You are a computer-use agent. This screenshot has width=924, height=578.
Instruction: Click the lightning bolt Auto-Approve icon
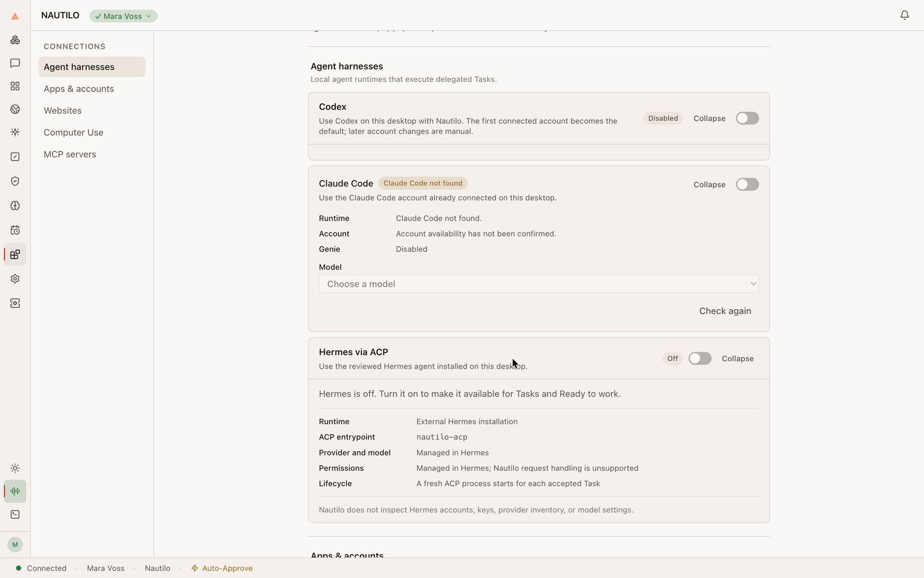pos(194,569)
